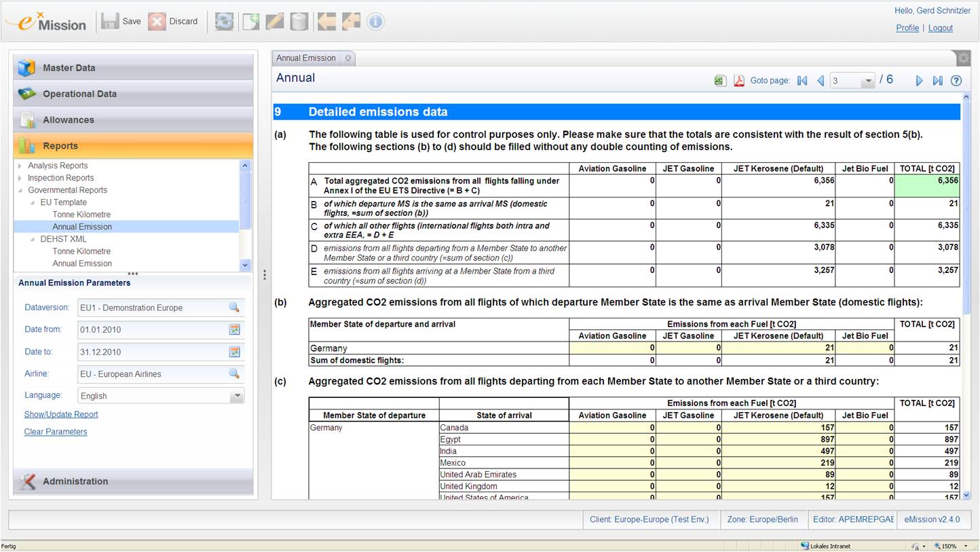Collapse the EU Template tree node
980x552 pixels.
33,202
